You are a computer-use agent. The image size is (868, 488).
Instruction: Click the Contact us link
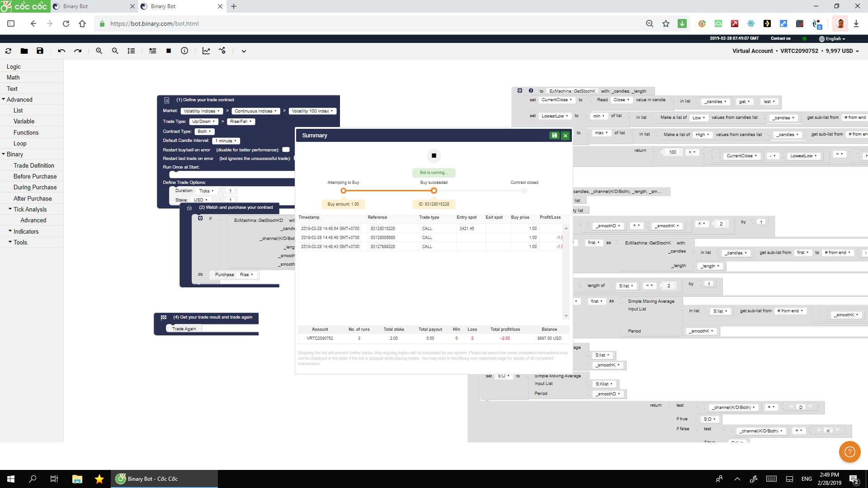tap(780, 38)
